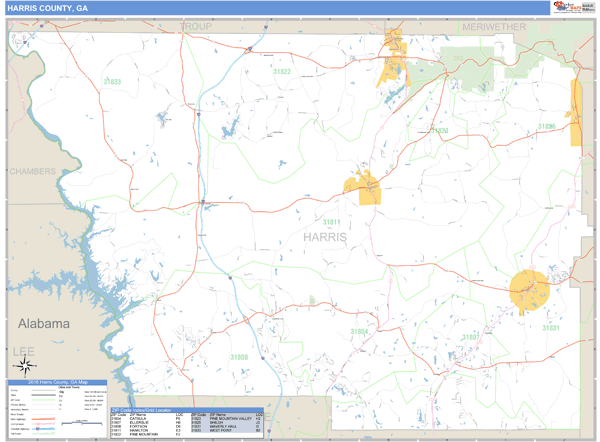This screenshot has height=442, width=600.
Task: Select the 'PINE MOUNTAIN' row in the left index column
Action: coord(148,434)
